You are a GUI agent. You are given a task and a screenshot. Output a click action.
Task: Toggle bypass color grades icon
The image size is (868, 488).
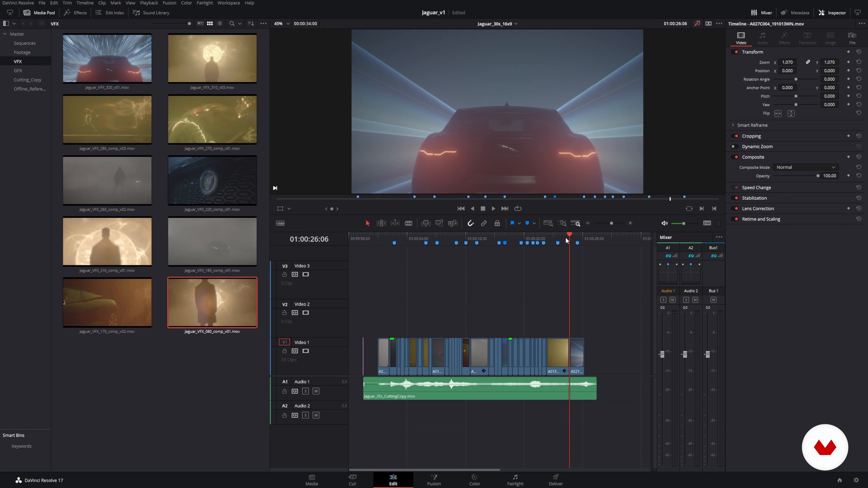697,23
